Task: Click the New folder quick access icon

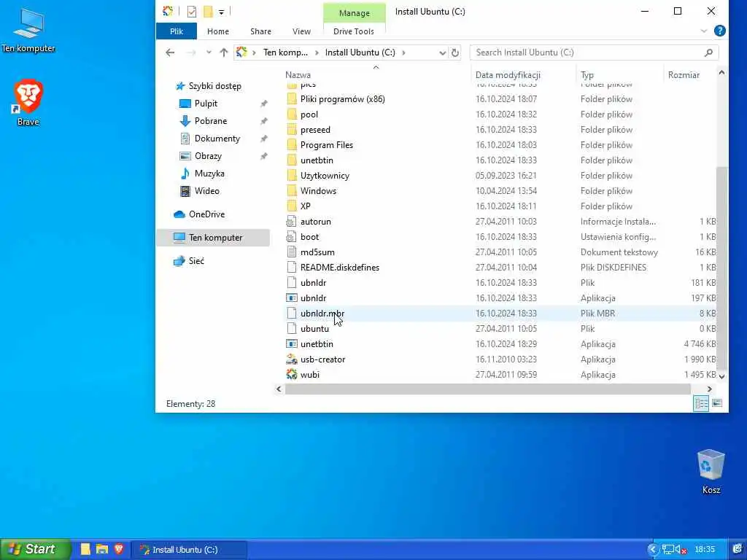Action: coord(208,12)
